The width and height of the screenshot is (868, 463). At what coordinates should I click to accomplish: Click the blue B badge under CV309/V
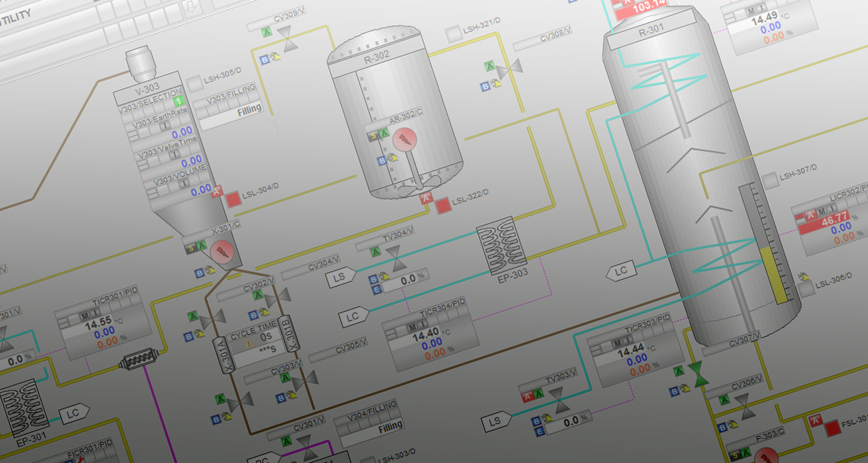(x=264, y=60)
